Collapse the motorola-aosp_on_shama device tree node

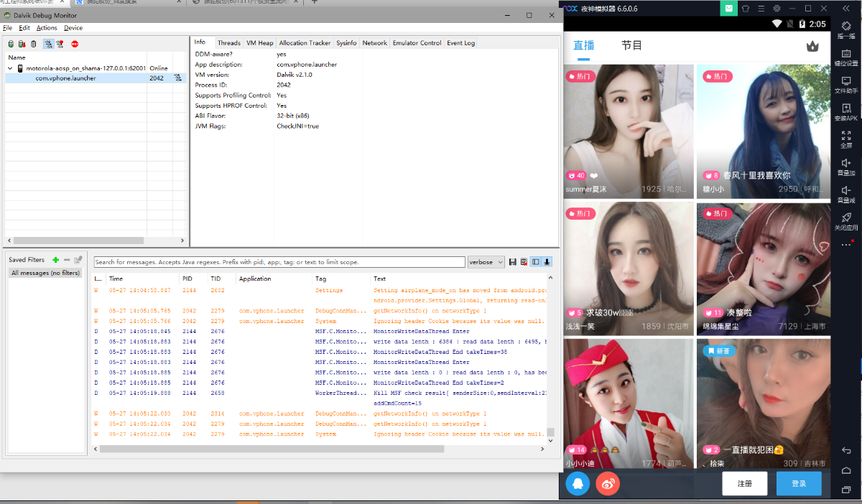(x=11, y=68)
